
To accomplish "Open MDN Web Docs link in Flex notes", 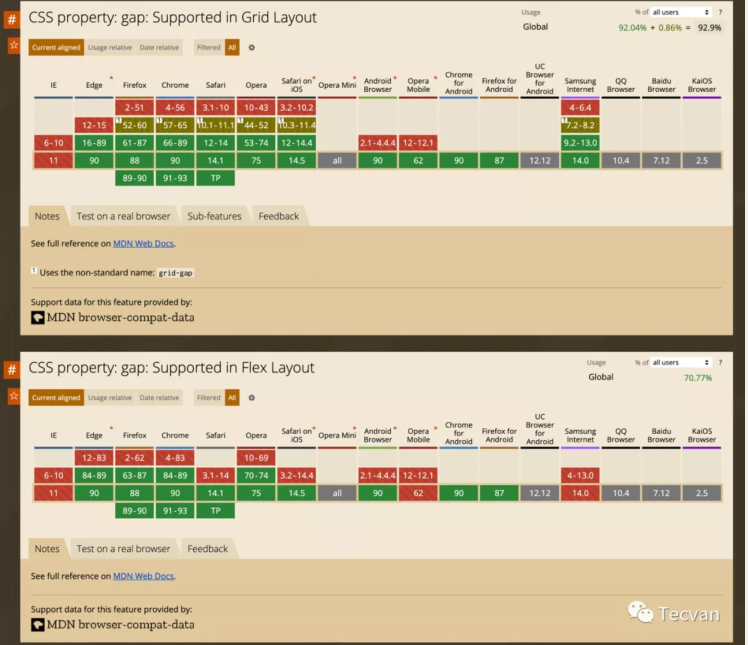I will pos(143,576).
